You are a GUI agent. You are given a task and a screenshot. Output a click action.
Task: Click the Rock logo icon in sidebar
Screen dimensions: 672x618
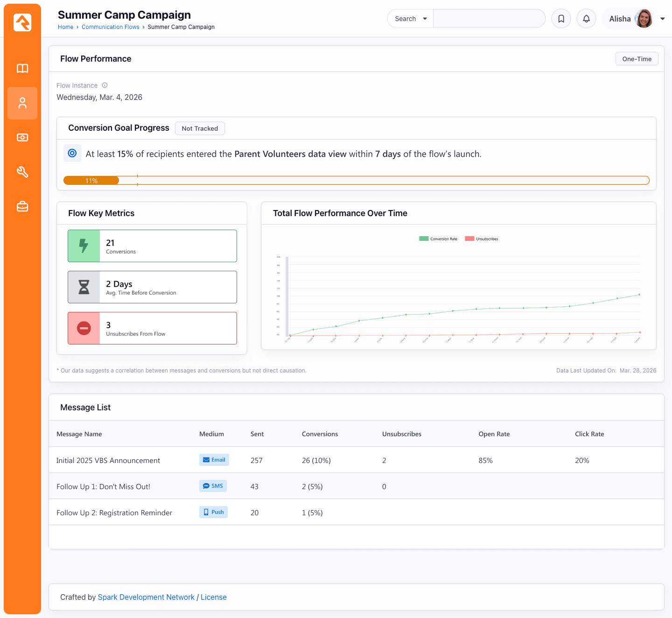[x=22, y=22]
